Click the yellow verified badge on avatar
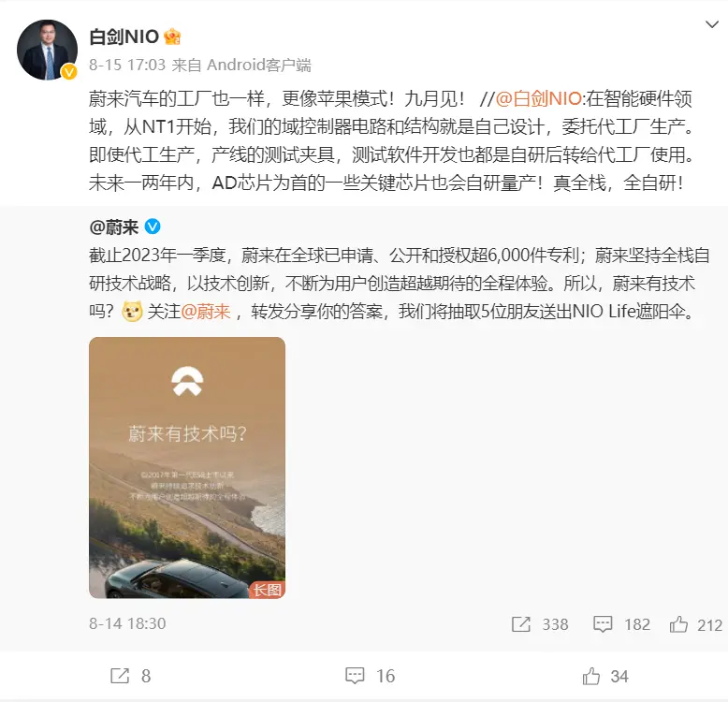728x702 pixels. pyautogui.click(x=69, y=71)
